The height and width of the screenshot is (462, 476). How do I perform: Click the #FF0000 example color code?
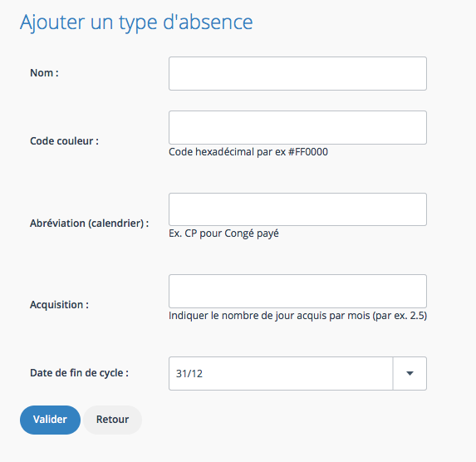click(308, 152)
